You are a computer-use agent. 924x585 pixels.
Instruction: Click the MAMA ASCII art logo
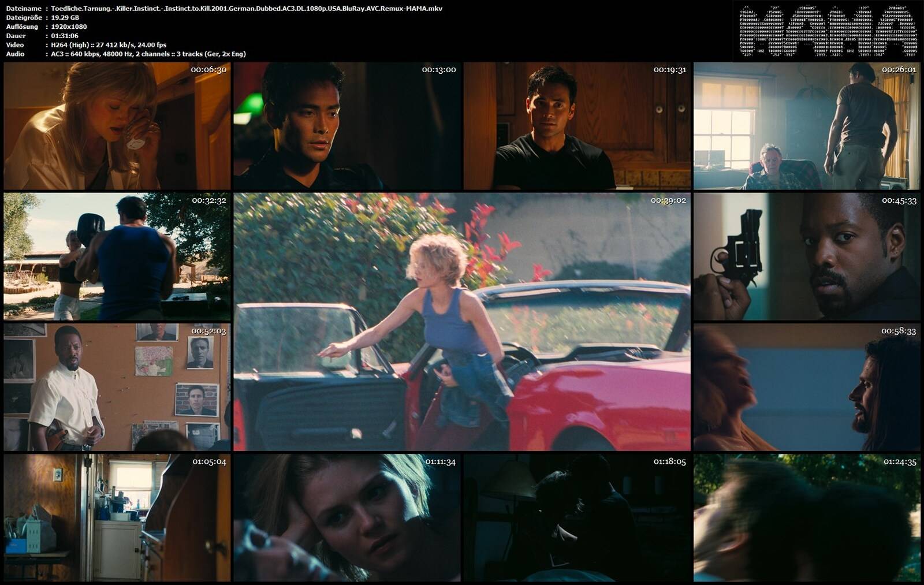pyautogui.click(x=828, y=32)
